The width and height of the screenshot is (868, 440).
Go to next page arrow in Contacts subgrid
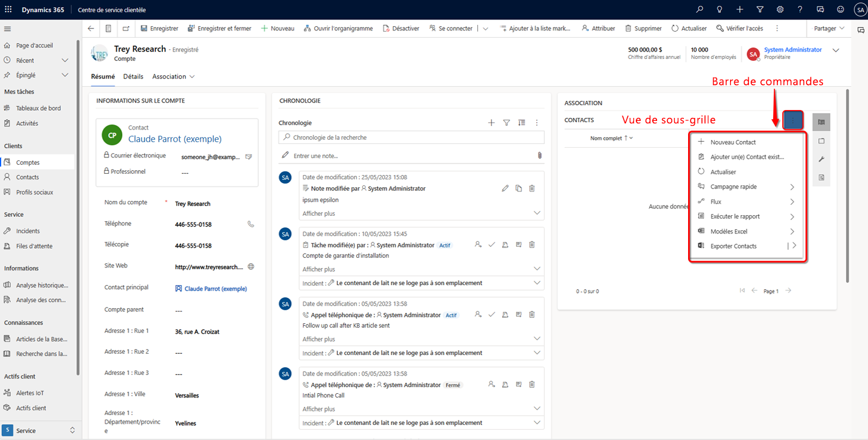[788, 291]
